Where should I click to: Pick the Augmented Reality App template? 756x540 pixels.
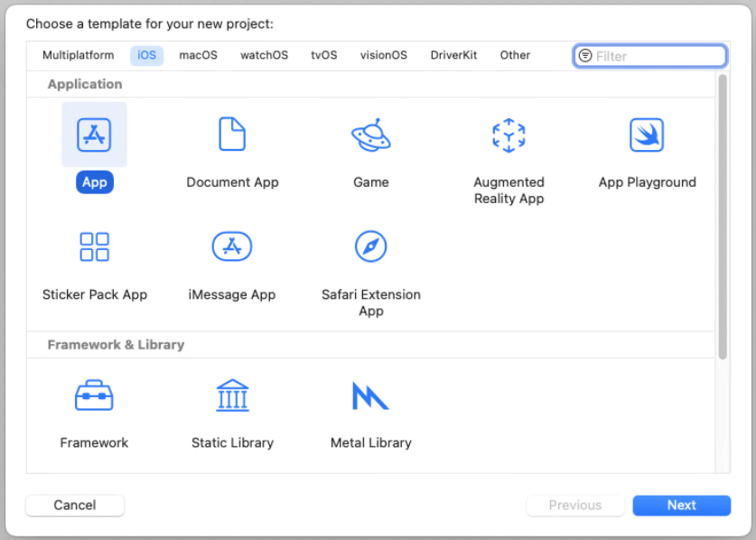[x=509, y=135]
